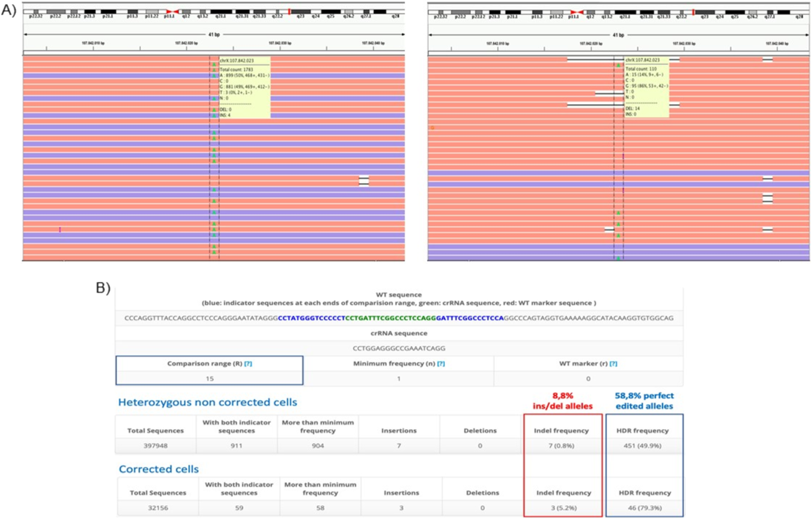812x518 pixels.
Task: Open help link beside Minimum frequency (n)
Action: point(441,364)
